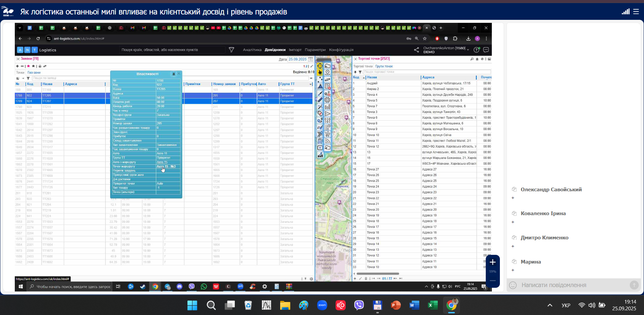Collapse the Заявки [78] panel
This screenshot has width=644, height=315.
(18, 59)
